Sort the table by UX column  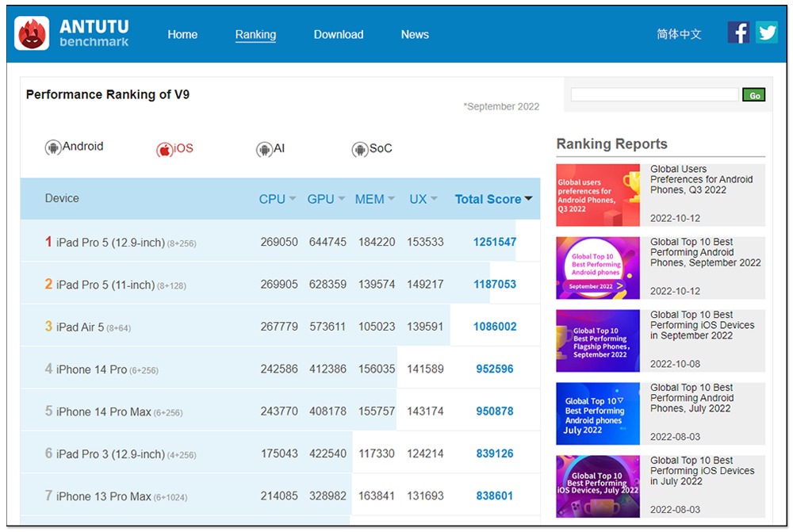point(423,199)
